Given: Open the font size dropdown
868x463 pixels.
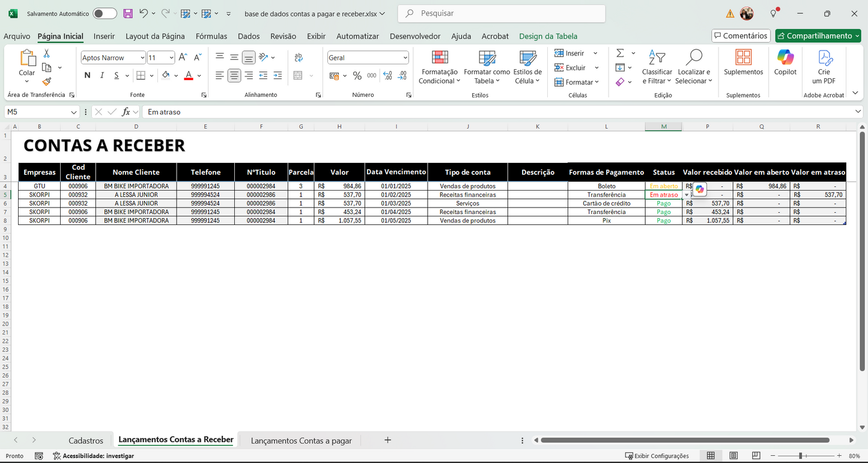Looking at the screenshot, I should [x=171, y=57].
